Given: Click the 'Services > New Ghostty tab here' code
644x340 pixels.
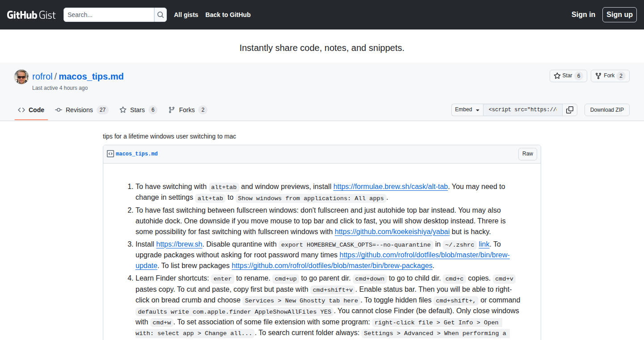Looking at the screenshot, I should 301,301.
